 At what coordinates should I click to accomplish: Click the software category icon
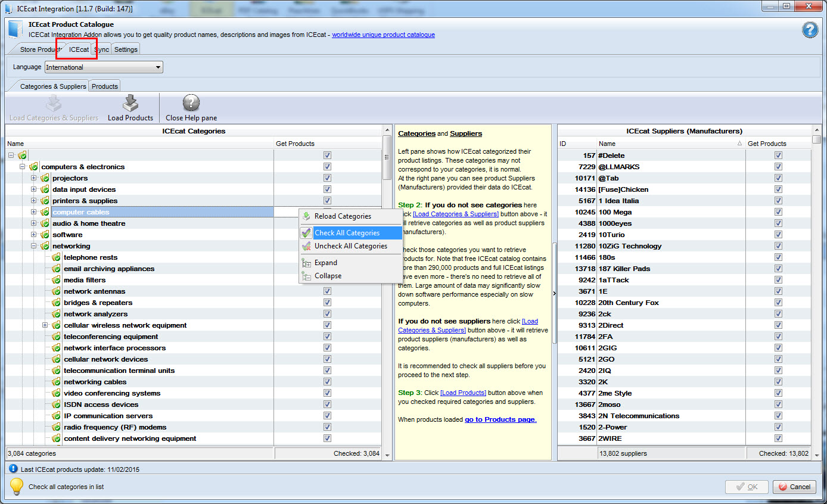pos(45,235)
